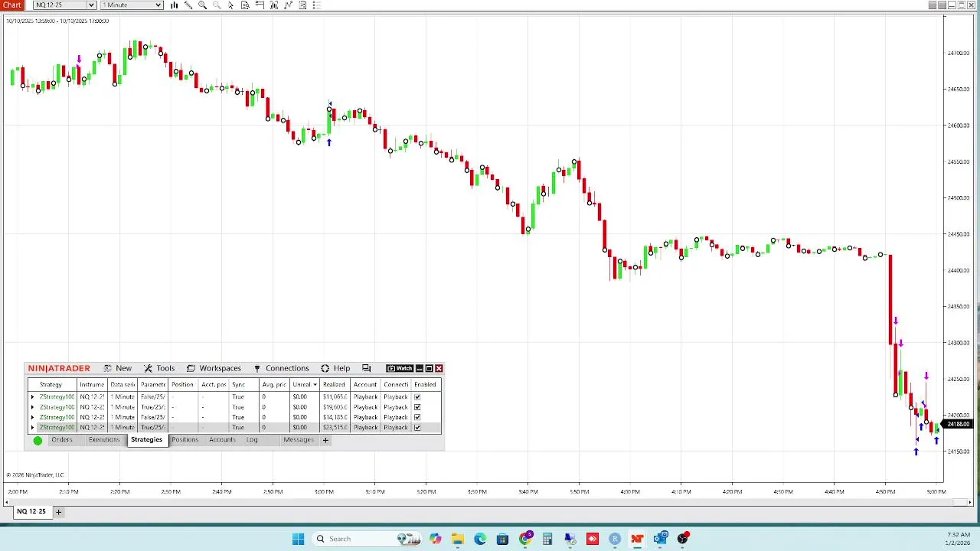980x551 pixels.
Task: Click the green connection status indicator
Action: [x=38, y=441]
